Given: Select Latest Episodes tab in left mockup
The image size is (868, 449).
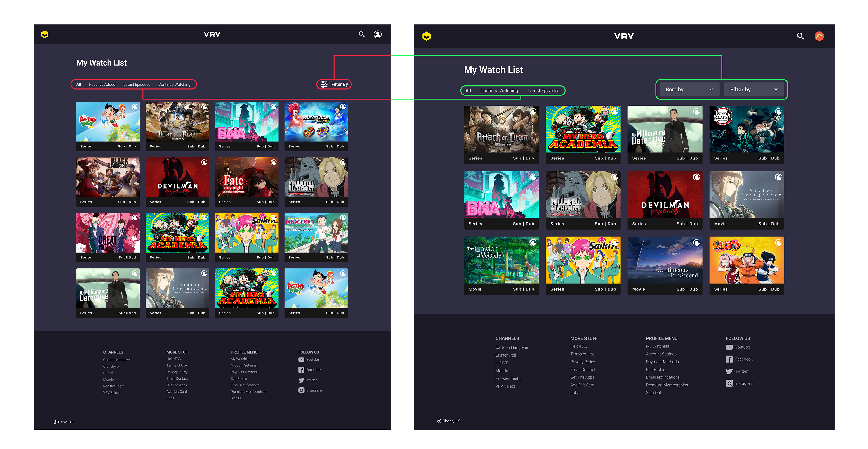Looking at the screenshot, I should [x=137, y=85].
